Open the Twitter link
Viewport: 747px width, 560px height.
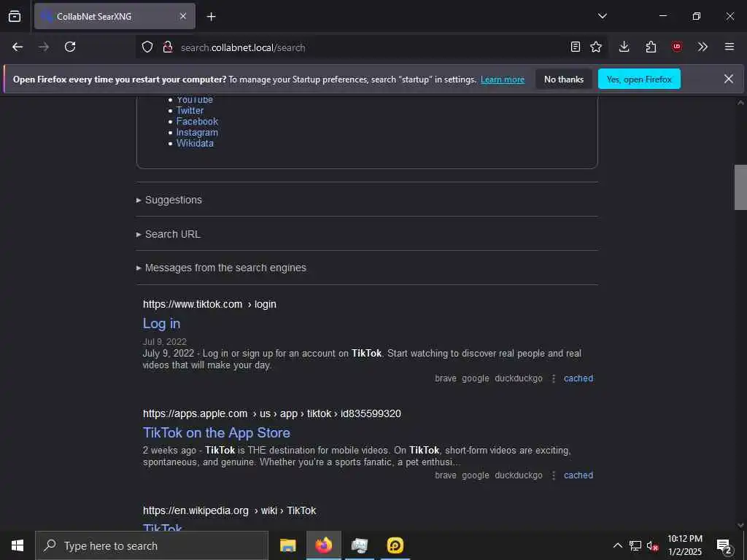click(x=190, y=111)
